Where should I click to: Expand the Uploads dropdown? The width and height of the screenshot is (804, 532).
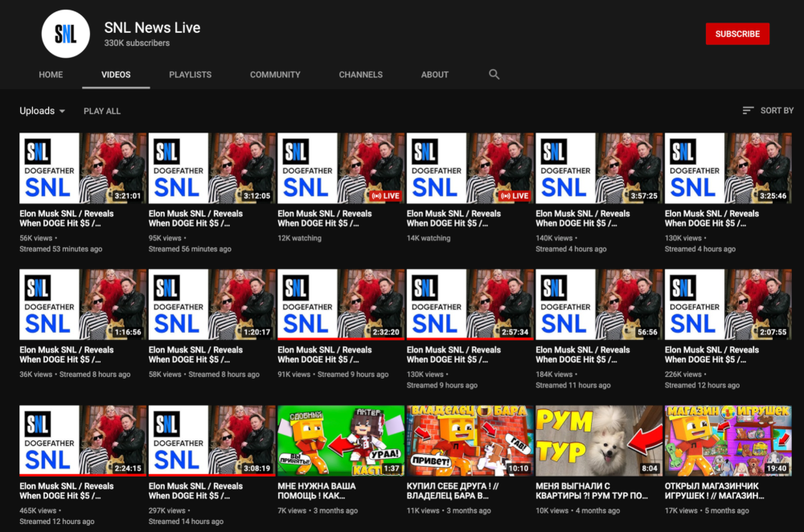pyautogui.click(x=42, y=111)
